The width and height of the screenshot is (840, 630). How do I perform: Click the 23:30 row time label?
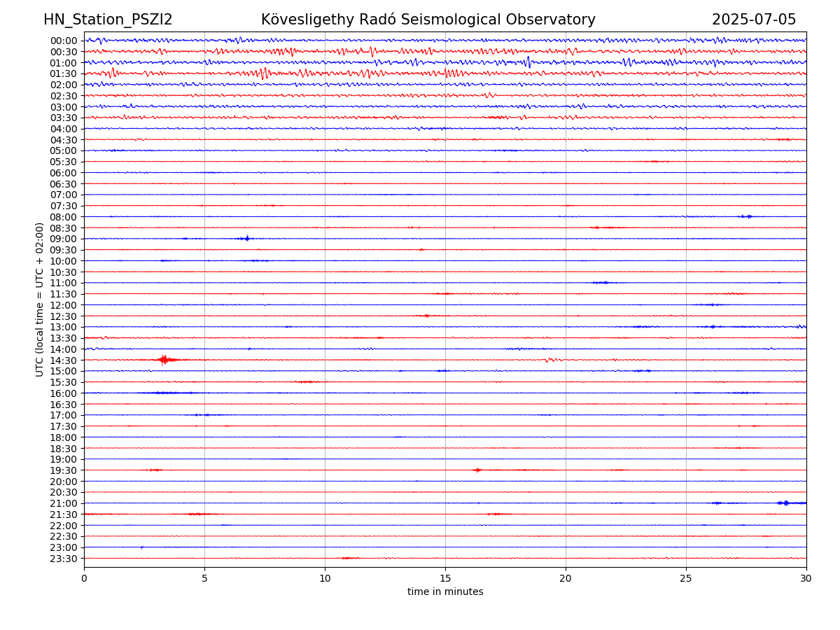click(64, 559)
